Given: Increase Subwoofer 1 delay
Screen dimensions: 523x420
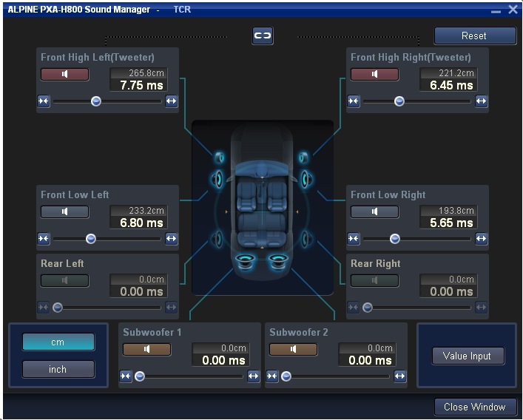Looking at the screenshot, I should click(254, 376).
